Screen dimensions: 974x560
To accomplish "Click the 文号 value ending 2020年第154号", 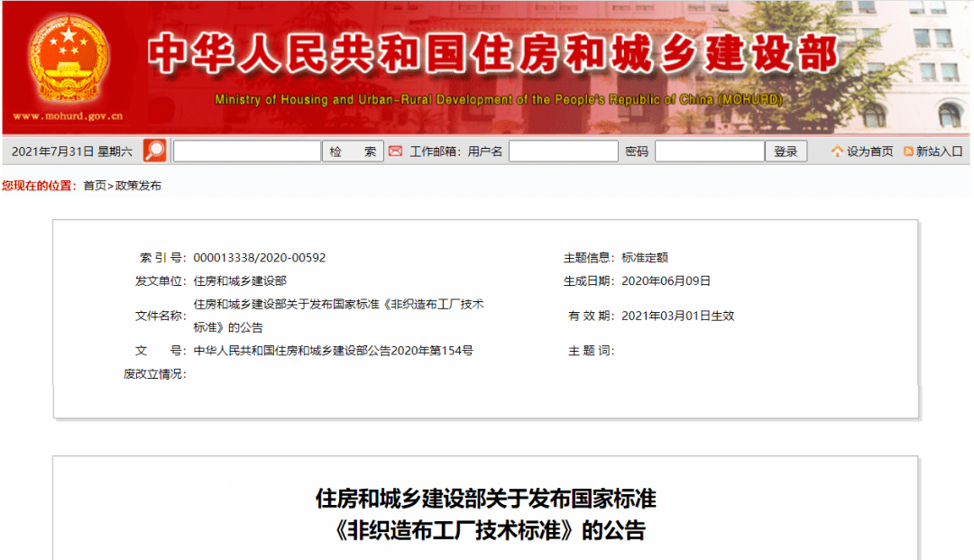I will pos(333,351).
